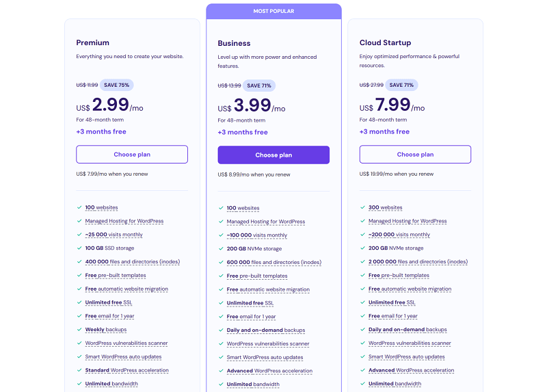Click 'US$ 19.99/mo when you renew'
The image size is (547, 392).
(x=397, y=174)
